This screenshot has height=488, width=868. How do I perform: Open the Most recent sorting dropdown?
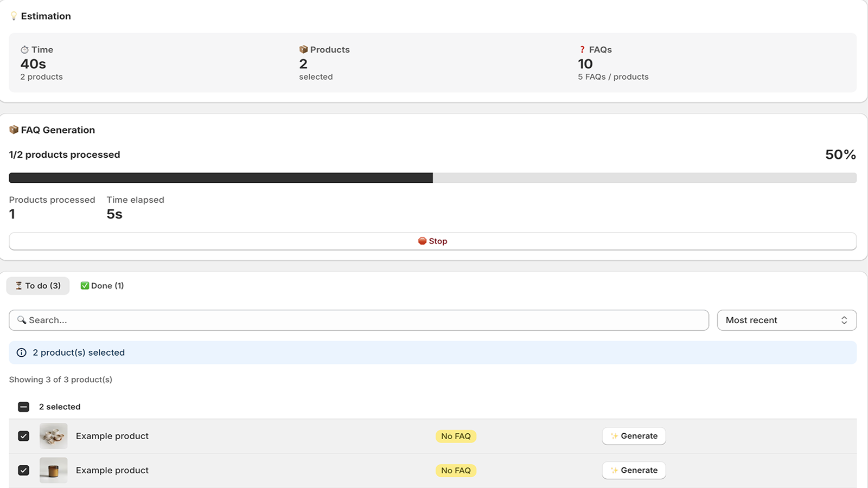787,320
